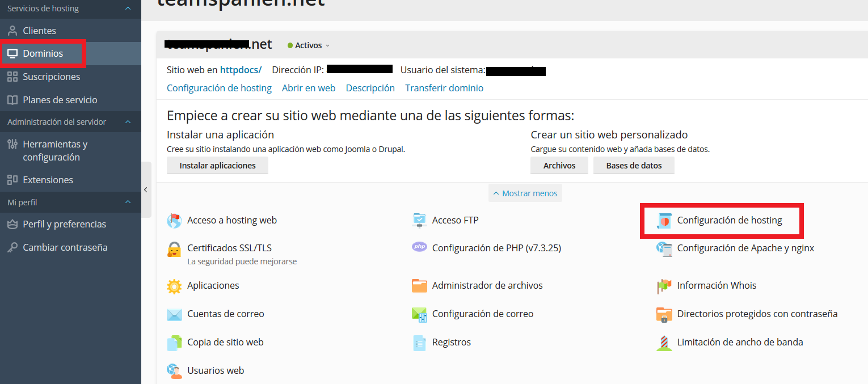Manage Usuarios web

[216, 370]
